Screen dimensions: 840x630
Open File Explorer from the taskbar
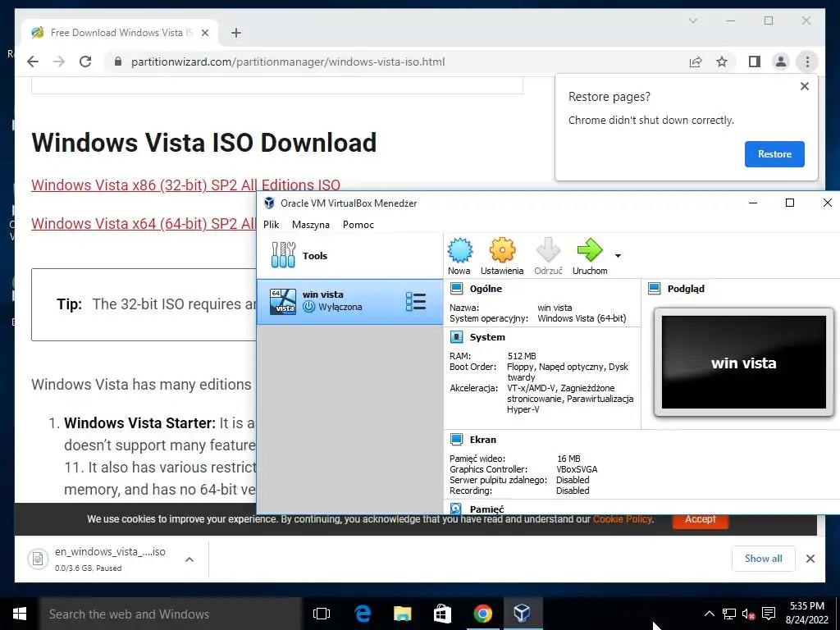tap(402, 614)
